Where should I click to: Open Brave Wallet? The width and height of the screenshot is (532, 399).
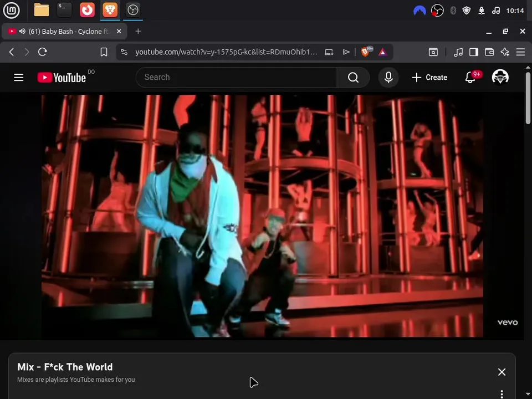tap(489, 52)
